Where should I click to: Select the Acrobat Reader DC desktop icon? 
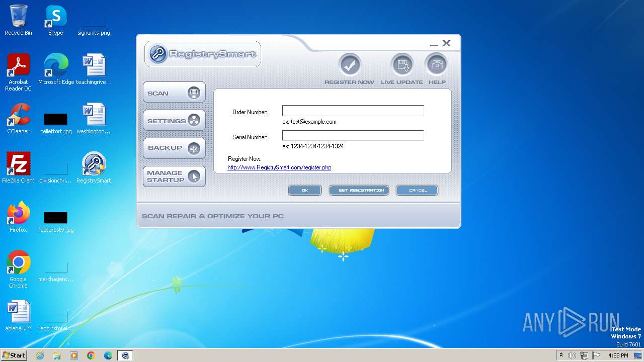(x=18, y=72)
